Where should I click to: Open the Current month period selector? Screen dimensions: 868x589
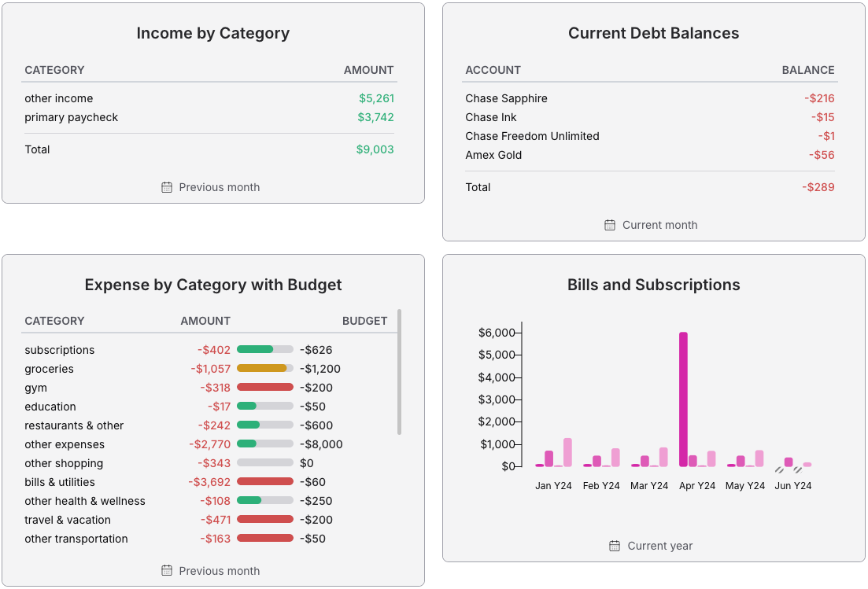click(659, 225)
